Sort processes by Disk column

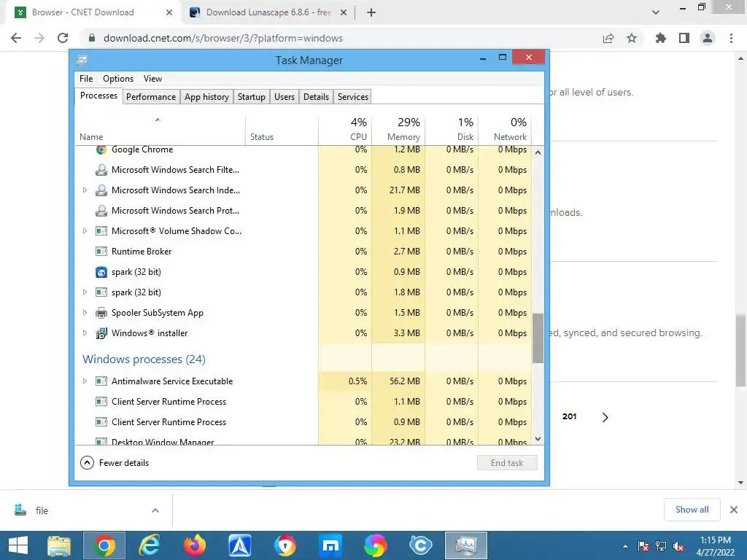pos(452,130)
